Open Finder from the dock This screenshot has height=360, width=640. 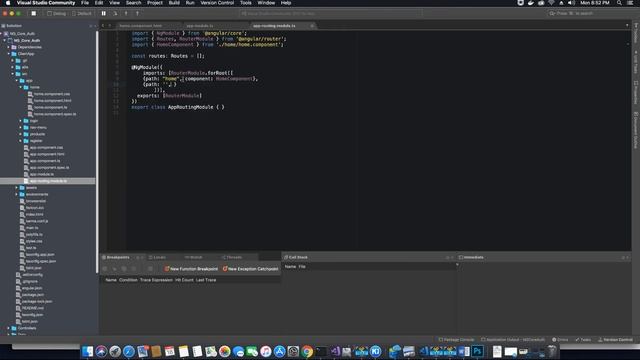pos(87,351)
